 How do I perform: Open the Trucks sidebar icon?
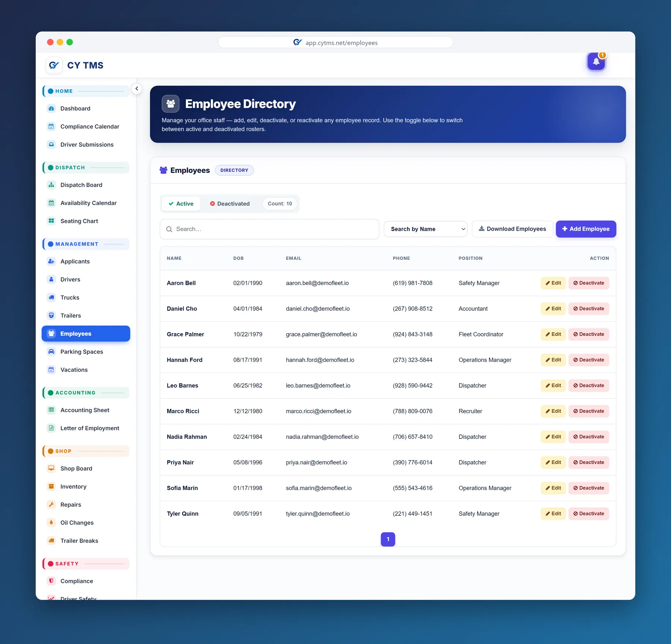[x=51, y=297]
